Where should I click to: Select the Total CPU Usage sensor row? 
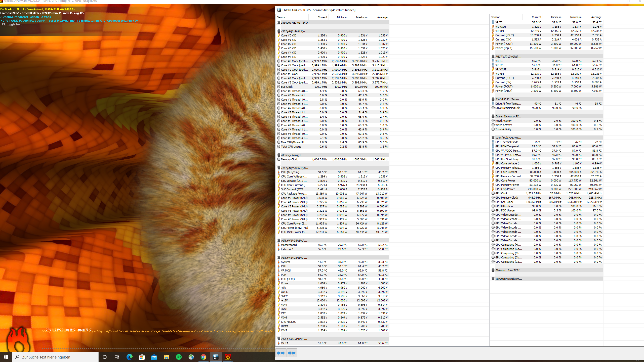coord(291,147)
